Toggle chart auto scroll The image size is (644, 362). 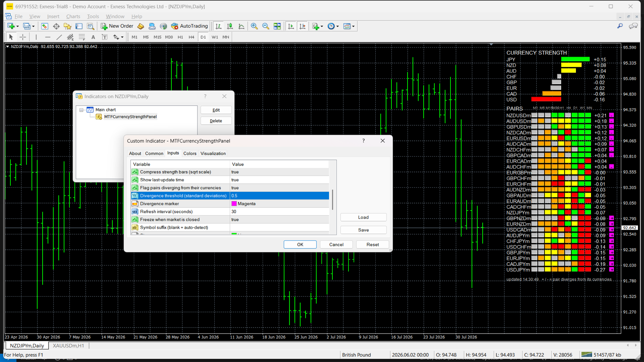291,26
